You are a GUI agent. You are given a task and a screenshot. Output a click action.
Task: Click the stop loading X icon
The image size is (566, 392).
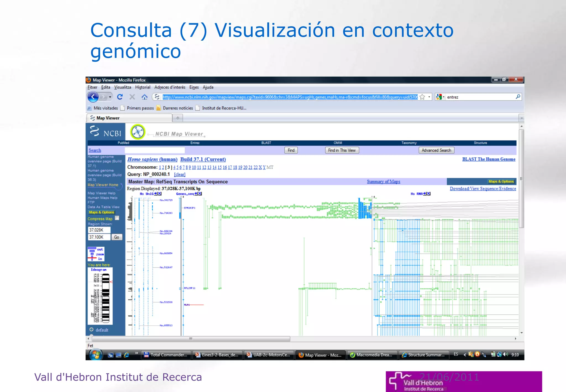point(132,97)
